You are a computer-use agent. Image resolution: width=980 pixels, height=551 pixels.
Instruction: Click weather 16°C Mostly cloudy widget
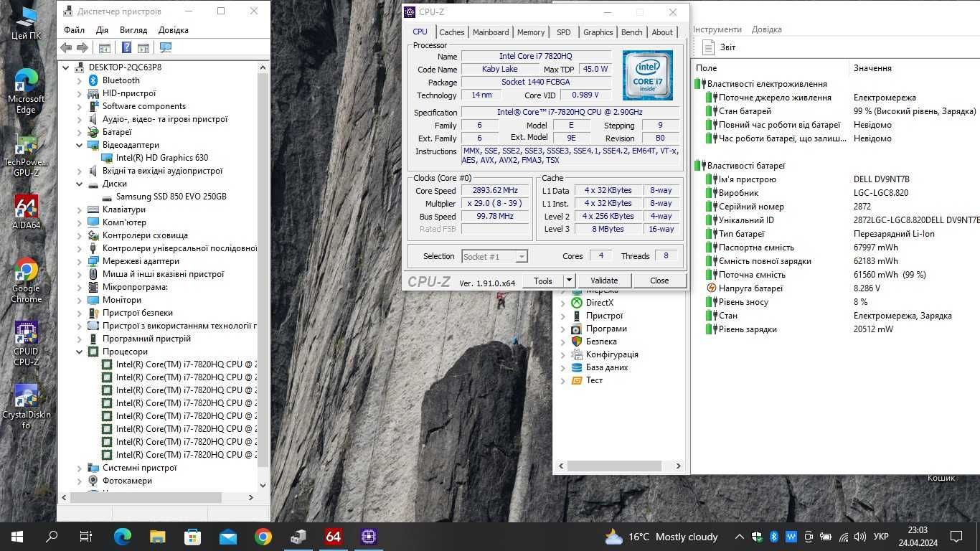[x=661, y=537]
